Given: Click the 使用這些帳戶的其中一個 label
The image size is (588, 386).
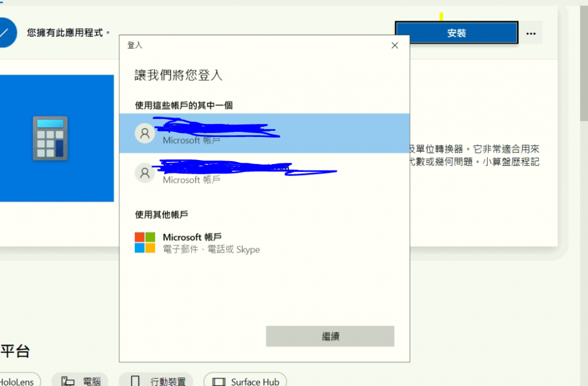Looking at the screenshot, I should (184, 105).
